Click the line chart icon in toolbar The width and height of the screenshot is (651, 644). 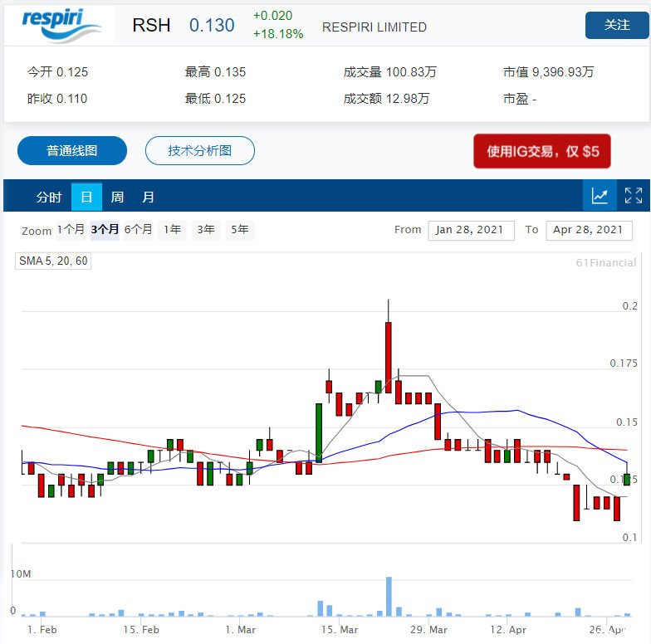pyautogui.click(x=600, y=196)
